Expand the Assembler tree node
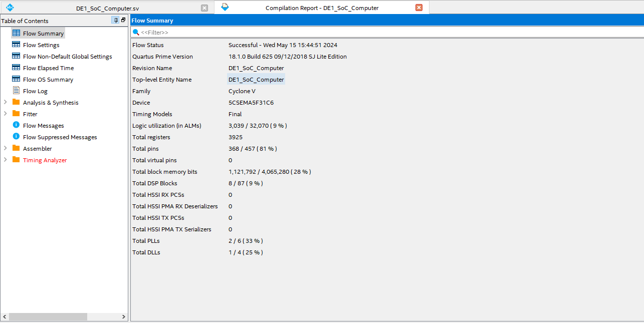The image size is (644, 323). (6, 148)
